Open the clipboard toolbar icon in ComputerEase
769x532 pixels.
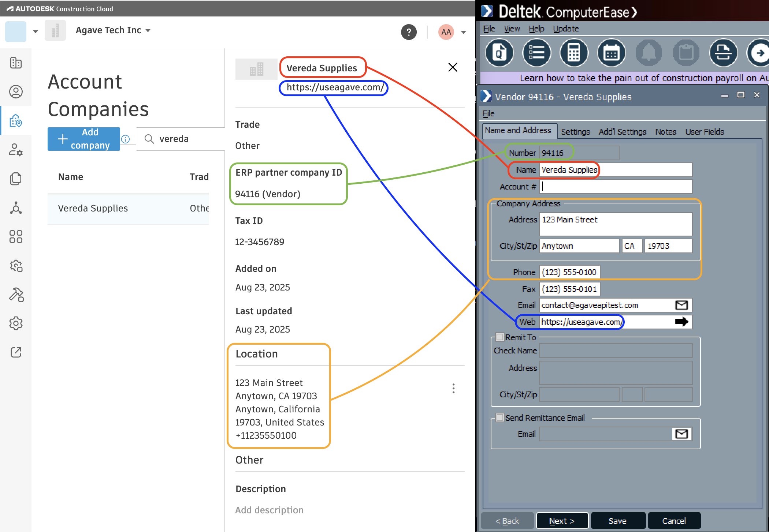(686, 53)
